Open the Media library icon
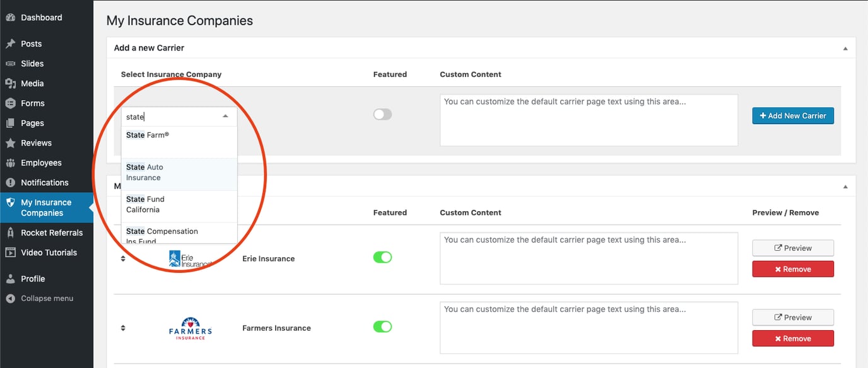Image resolution: width=868 pixels, height=368 pixels. click(x=11, y=83)
